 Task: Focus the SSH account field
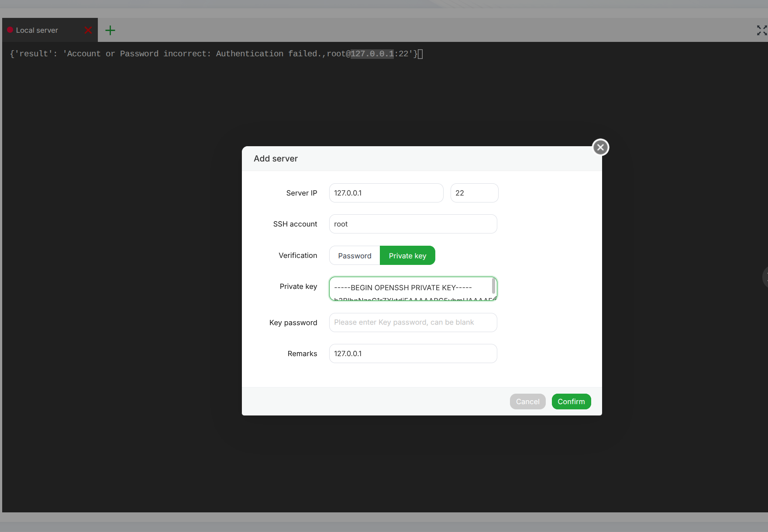coord(413,224)
